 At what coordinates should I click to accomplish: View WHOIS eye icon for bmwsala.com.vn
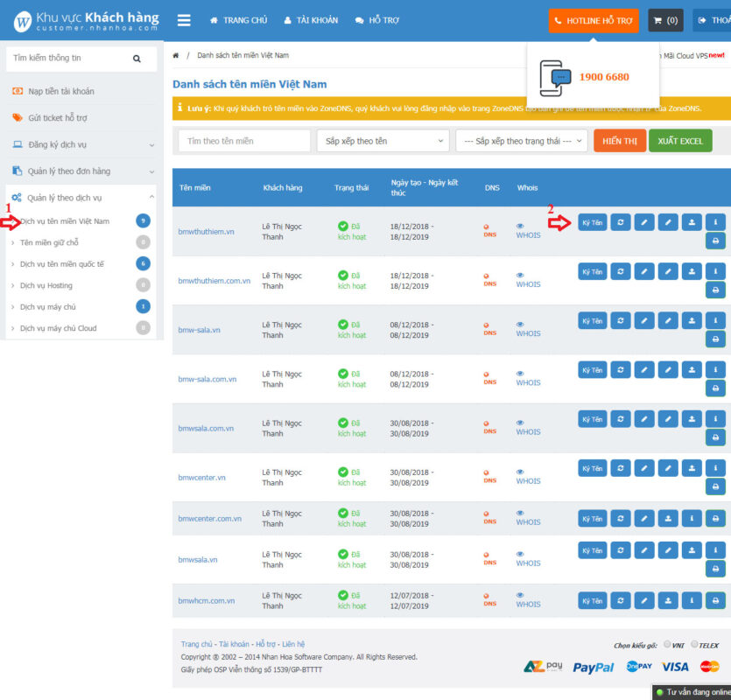(x=520, y=423)
